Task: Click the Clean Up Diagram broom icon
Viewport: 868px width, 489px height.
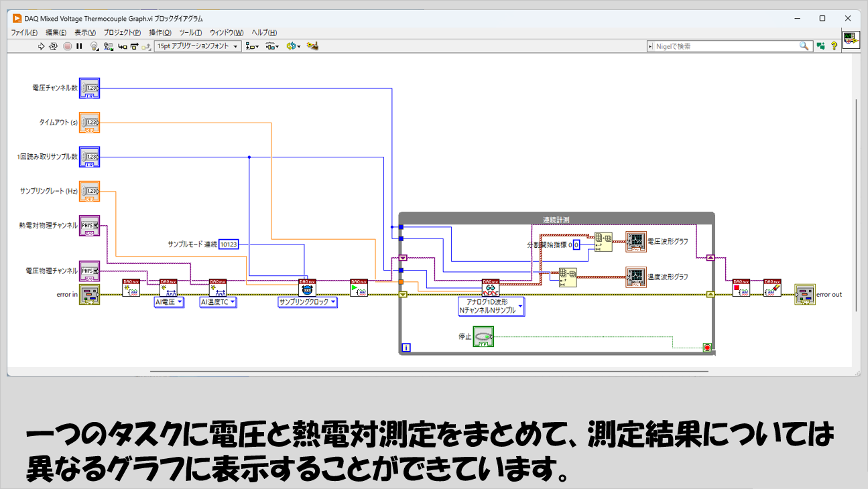Action: 312,46
